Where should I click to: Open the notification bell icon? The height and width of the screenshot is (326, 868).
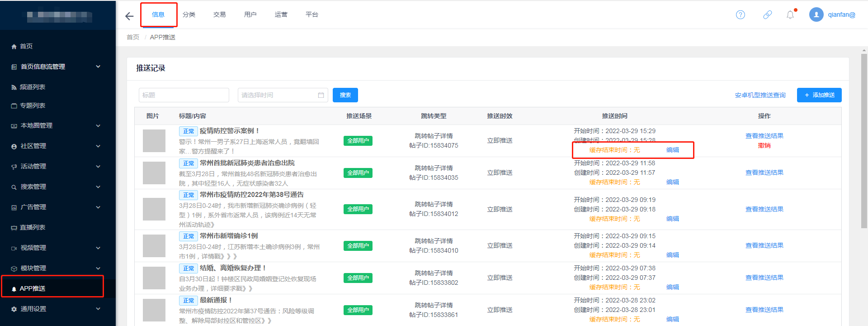[790, 15]
